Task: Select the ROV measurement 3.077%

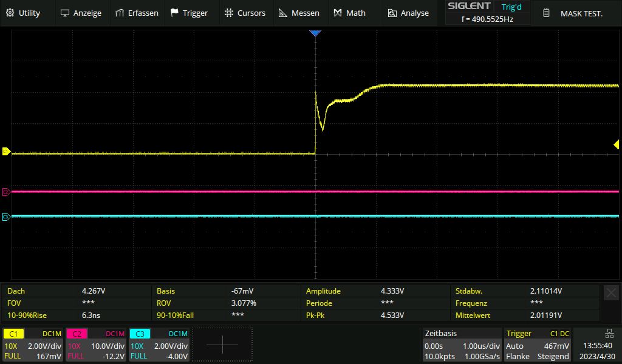Action: coord(226,303)
